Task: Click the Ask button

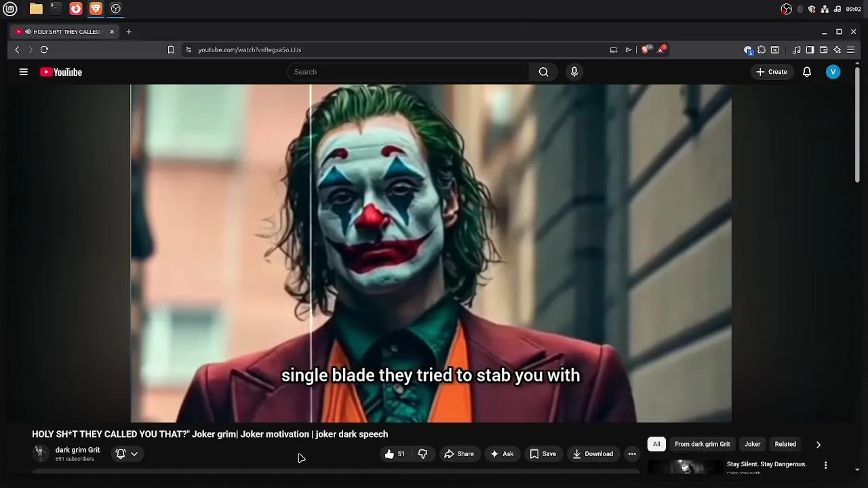Action: [x=502, y=454]
